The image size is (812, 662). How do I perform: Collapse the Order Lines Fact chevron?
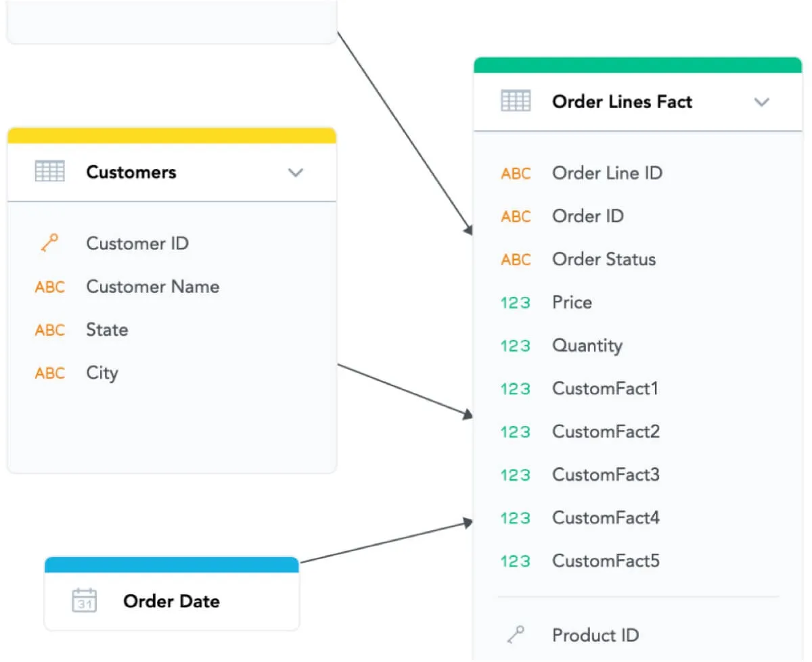click(x=762, y=102)
